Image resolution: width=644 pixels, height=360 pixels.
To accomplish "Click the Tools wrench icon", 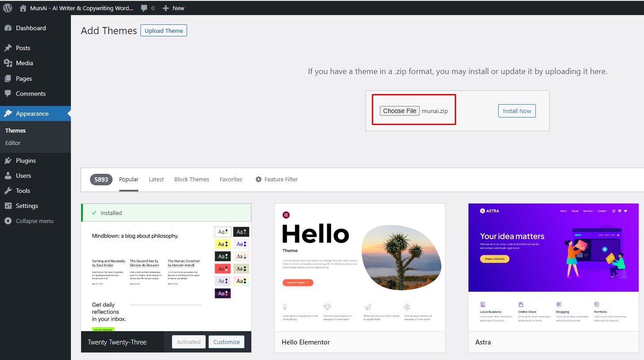I will click(x=8, y=191).
